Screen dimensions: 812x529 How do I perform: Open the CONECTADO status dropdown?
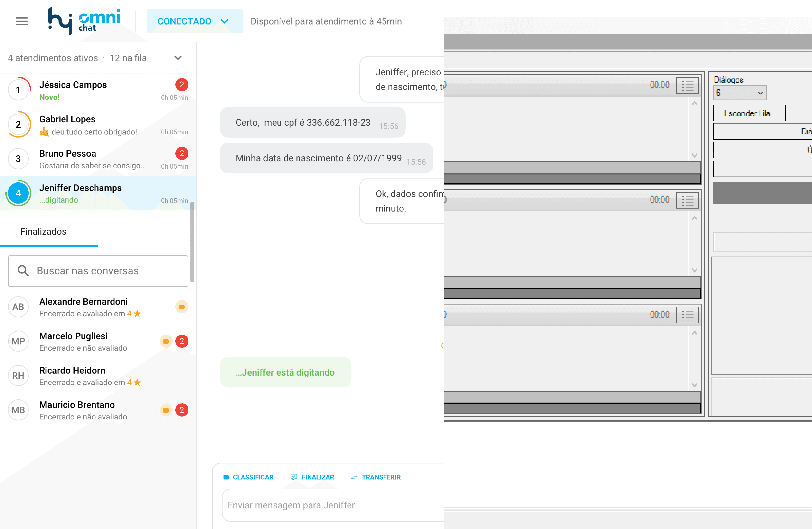click(194, 21)
